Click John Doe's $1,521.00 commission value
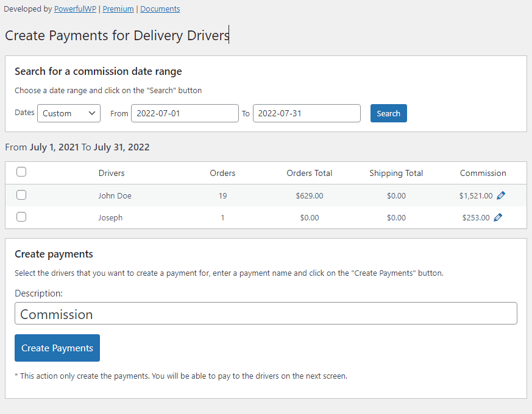Screen dimensions: 532x414 coord(477,195)
